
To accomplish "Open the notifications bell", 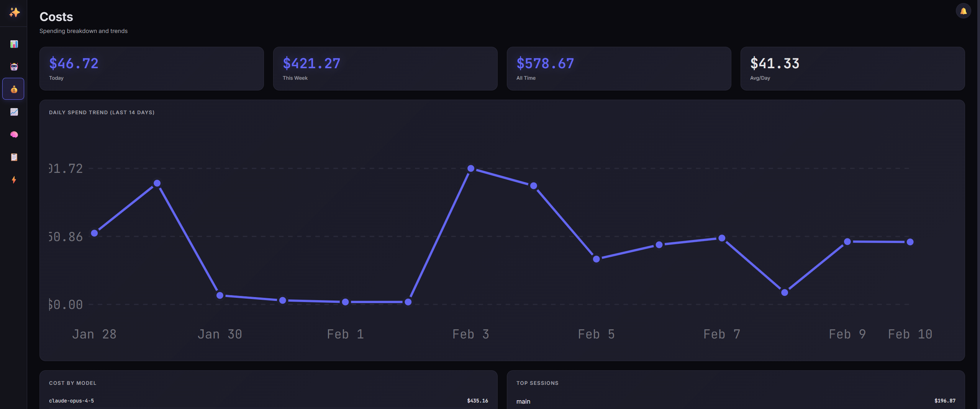I will coord(963,11).
